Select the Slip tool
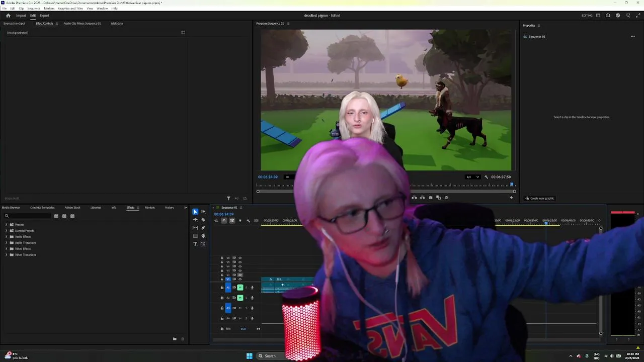The image size is (644, 362). click(x=195, y=228)
